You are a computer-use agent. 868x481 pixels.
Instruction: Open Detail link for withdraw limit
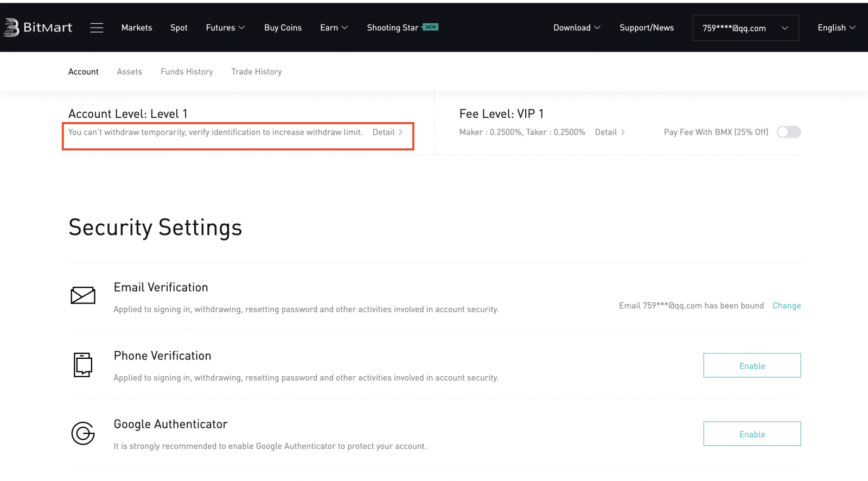[387, 132]
